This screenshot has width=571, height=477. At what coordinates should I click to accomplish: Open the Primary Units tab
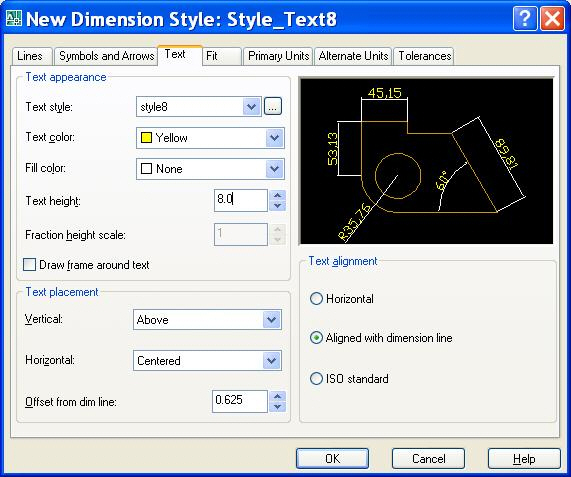pos(278,56)
